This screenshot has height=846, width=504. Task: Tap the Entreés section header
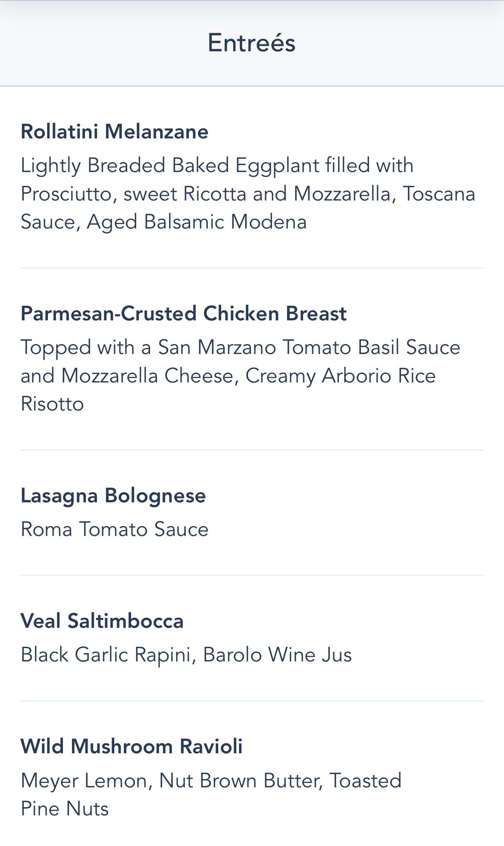[x=251, y=43]
